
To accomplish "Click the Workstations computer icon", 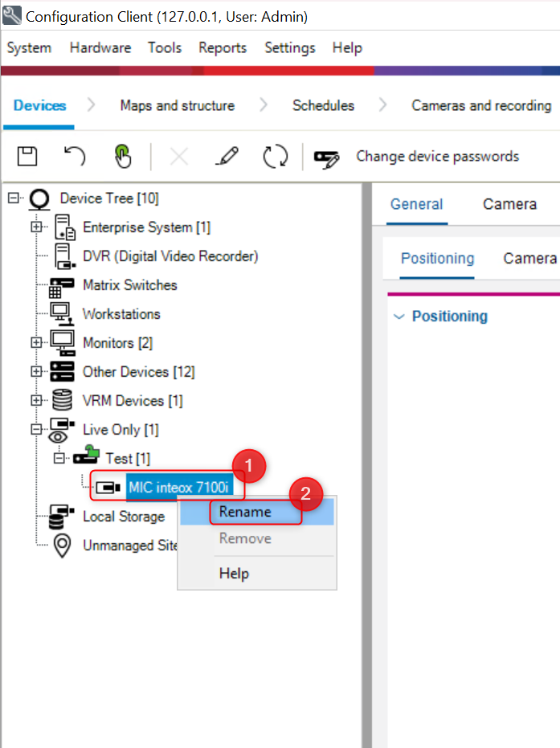I will [62, 314].
